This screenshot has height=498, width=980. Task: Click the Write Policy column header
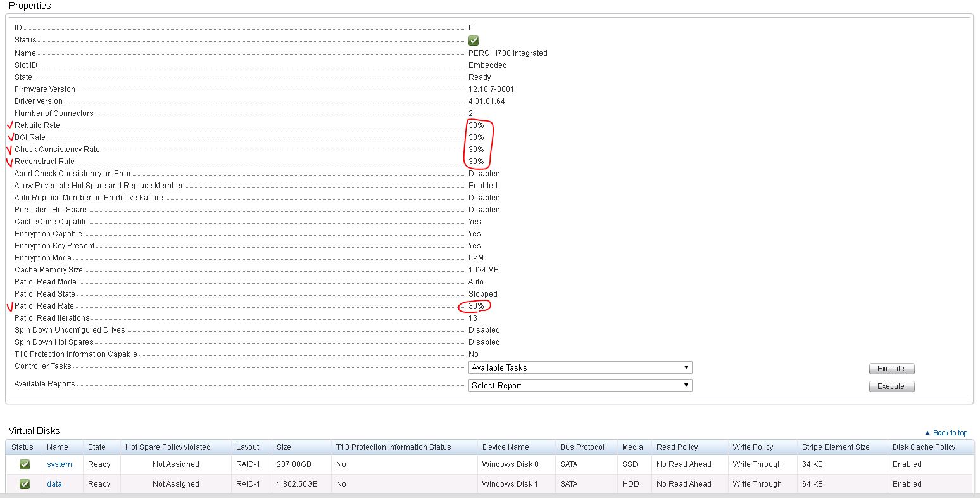[x=753, y=447]
